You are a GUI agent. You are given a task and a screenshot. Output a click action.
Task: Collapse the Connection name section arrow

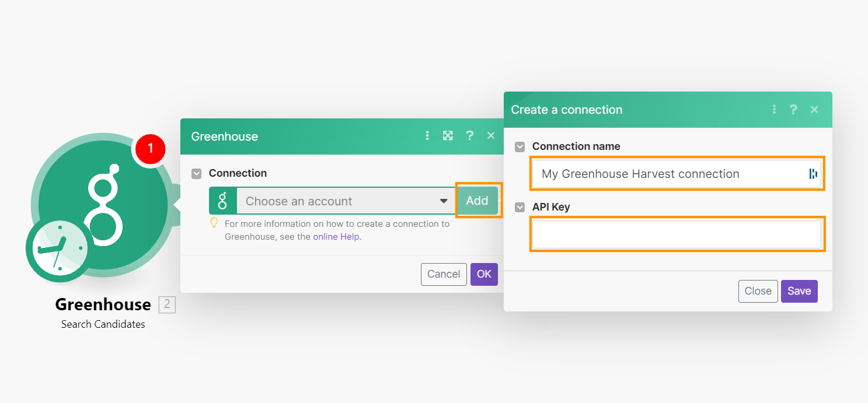520,146
